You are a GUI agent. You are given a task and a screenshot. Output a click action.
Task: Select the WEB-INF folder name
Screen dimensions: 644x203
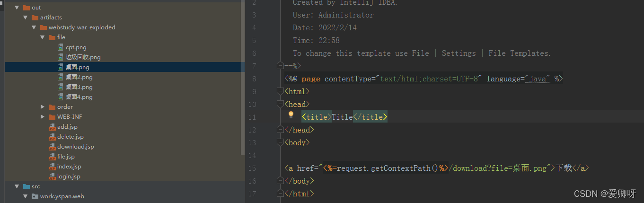(x=70, y=117)
